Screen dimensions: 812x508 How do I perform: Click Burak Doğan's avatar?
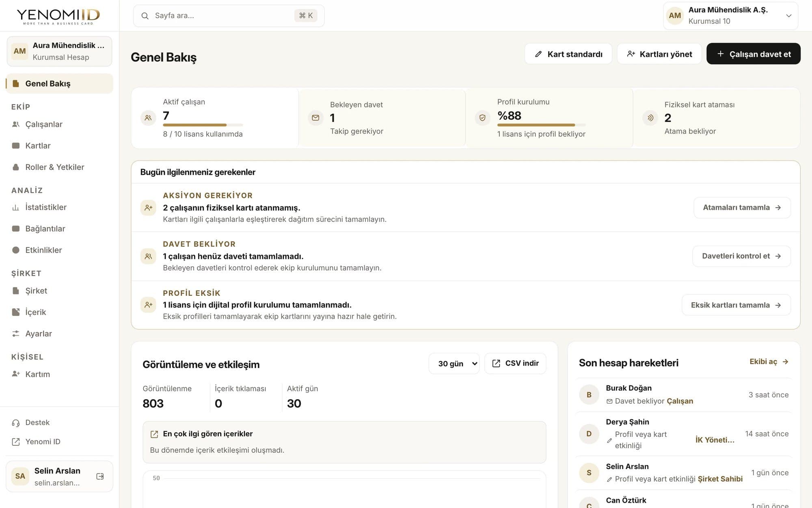(x=589, y=395)
